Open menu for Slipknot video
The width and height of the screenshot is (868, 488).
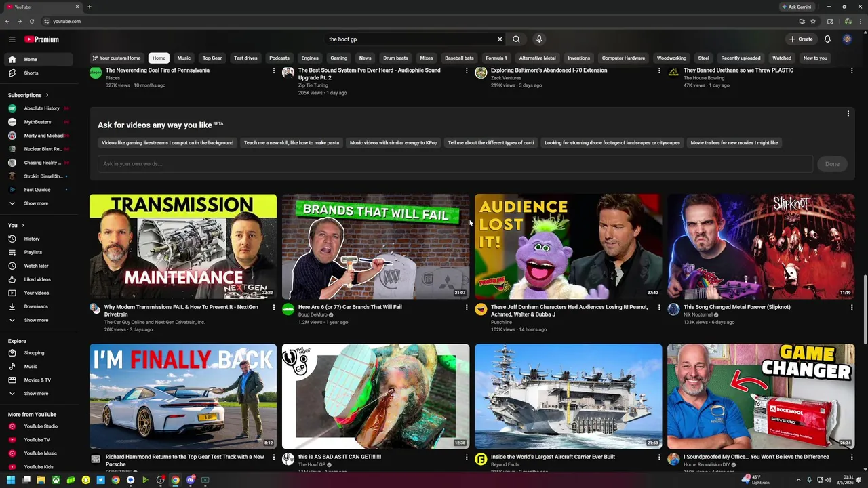pyautogui.click(x=852, y=308)
